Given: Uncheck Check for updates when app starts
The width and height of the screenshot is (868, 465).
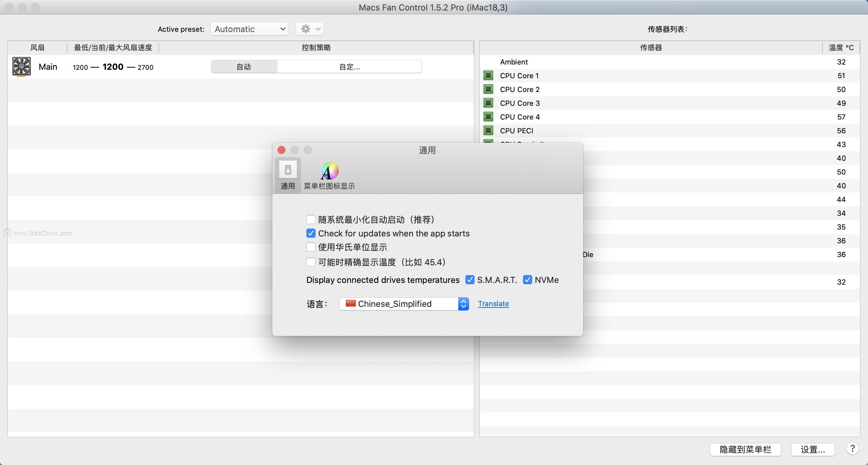Looking at the screenshot, I should pos(311,233).
